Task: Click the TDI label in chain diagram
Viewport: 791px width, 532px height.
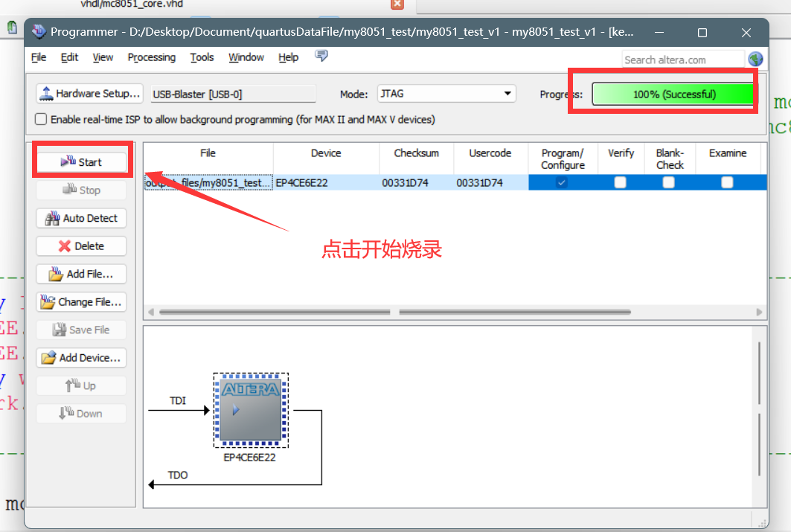Action: 178,400
